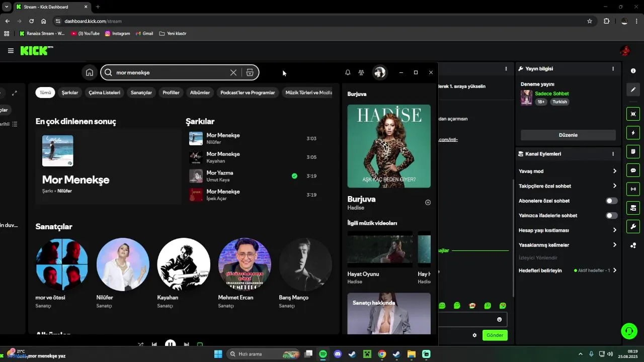Click the chat panel scrollbar
Viewport: 644px width, 362px height.
(513, 239)
